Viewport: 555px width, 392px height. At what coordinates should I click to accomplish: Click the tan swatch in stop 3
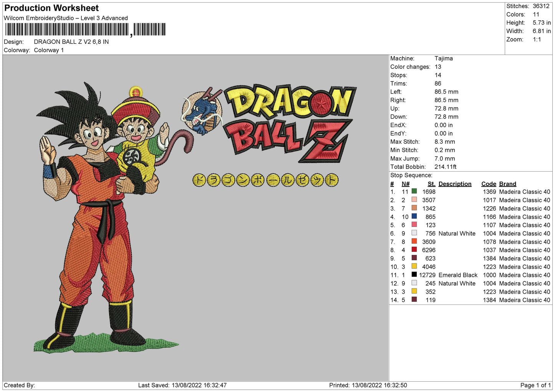pyautogui.click(x=414, y=208)
